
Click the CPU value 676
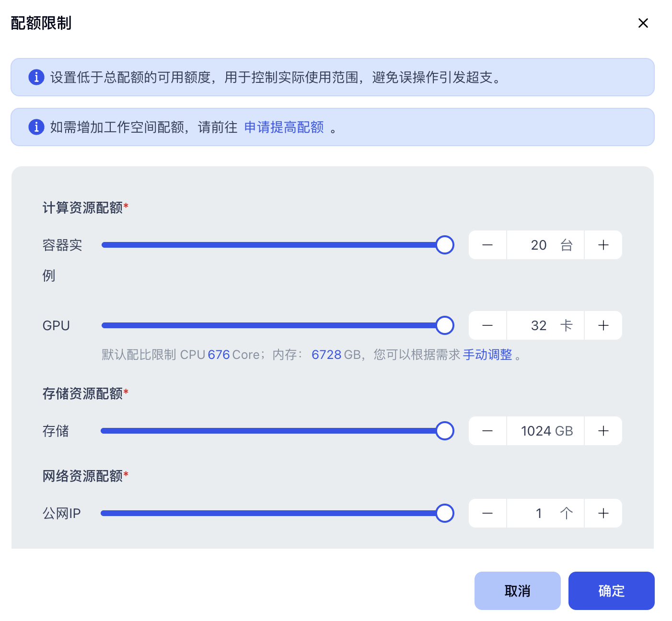(219, 355)
